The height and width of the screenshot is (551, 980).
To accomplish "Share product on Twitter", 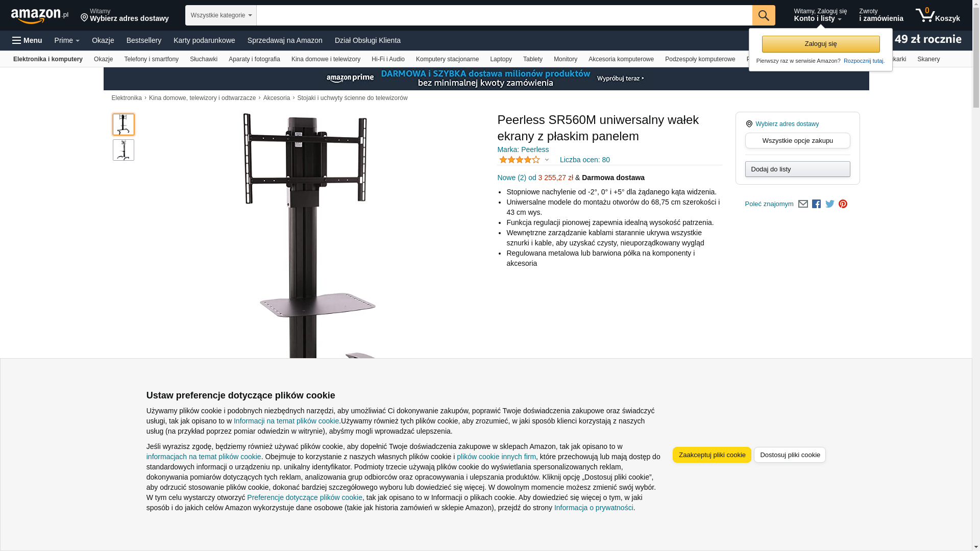I will [830, 204].
